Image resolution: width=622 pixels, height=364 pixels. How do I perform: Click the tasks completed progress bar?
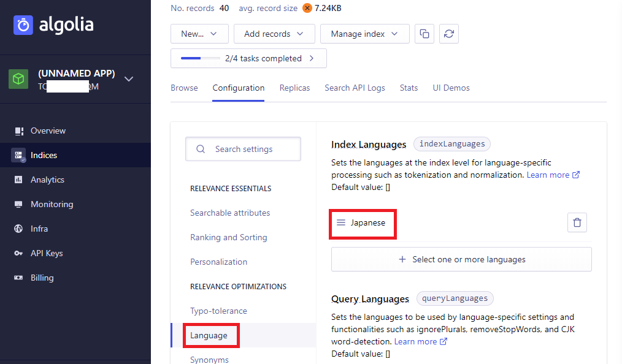tap(201, 58)
